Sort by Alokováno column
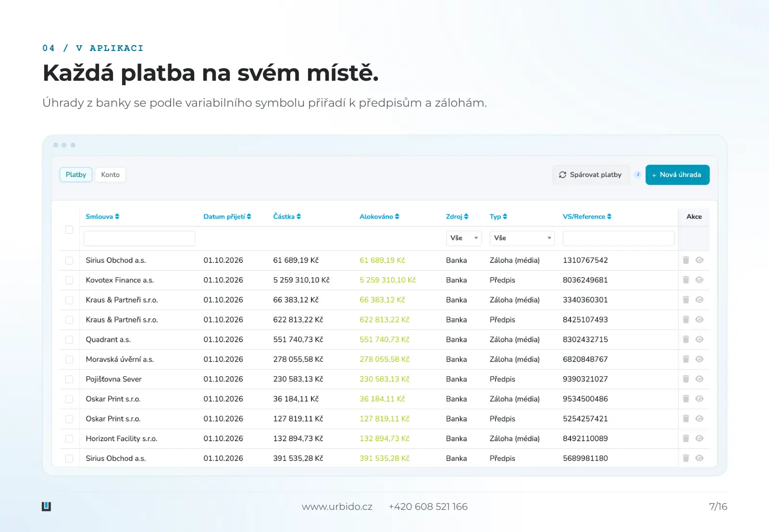This screenshot has width=769, height=532. point(379,217)
